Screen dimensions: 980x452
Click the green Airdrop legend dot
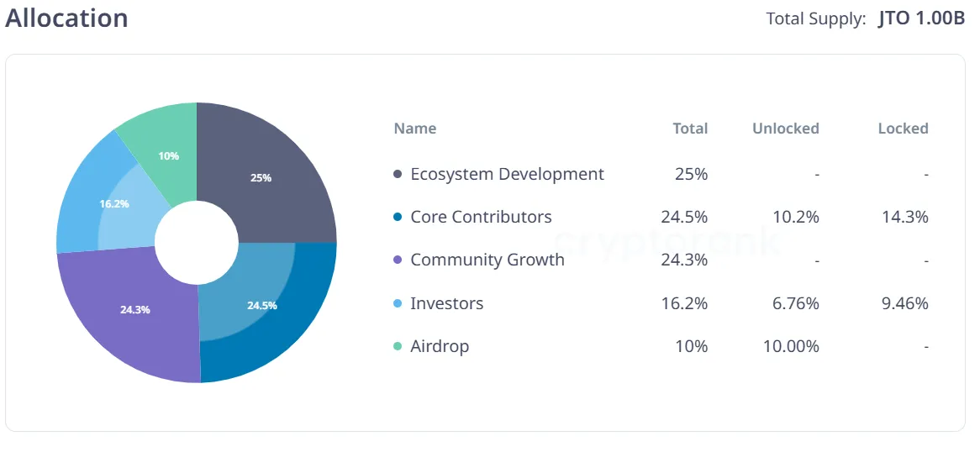click(398, 346)
